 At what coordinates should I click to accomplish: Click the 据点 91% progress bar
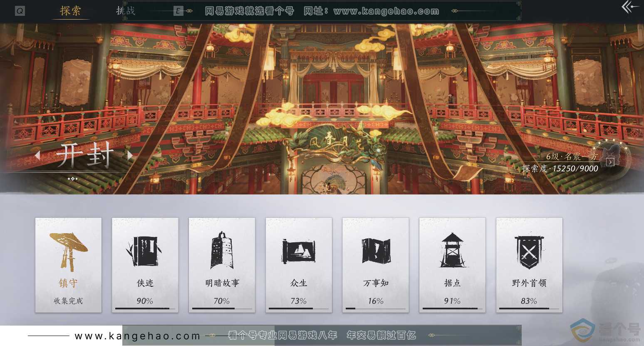pyautogui.click(x=452, y=309)
